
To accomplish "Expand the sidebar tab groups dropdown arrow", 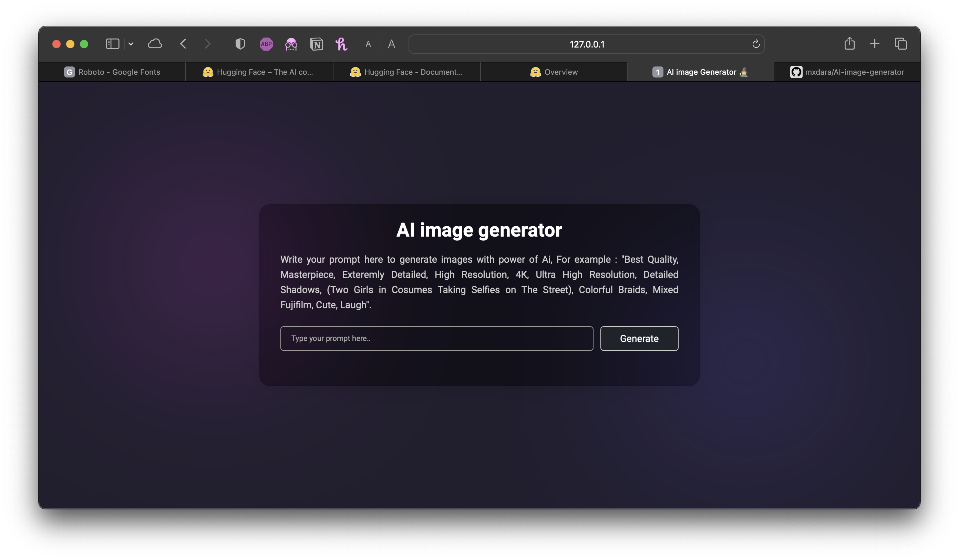I will (x=131, y=44).
